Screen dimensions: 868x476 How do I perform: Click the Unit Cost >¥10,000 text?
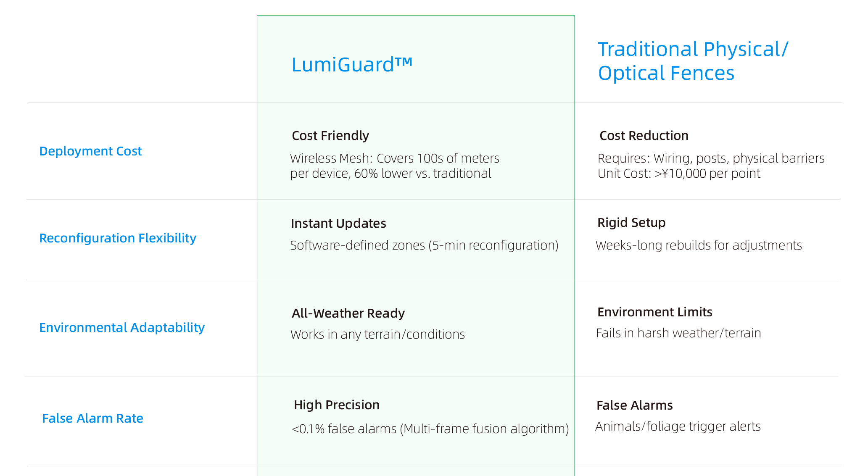tap(679, 174)
